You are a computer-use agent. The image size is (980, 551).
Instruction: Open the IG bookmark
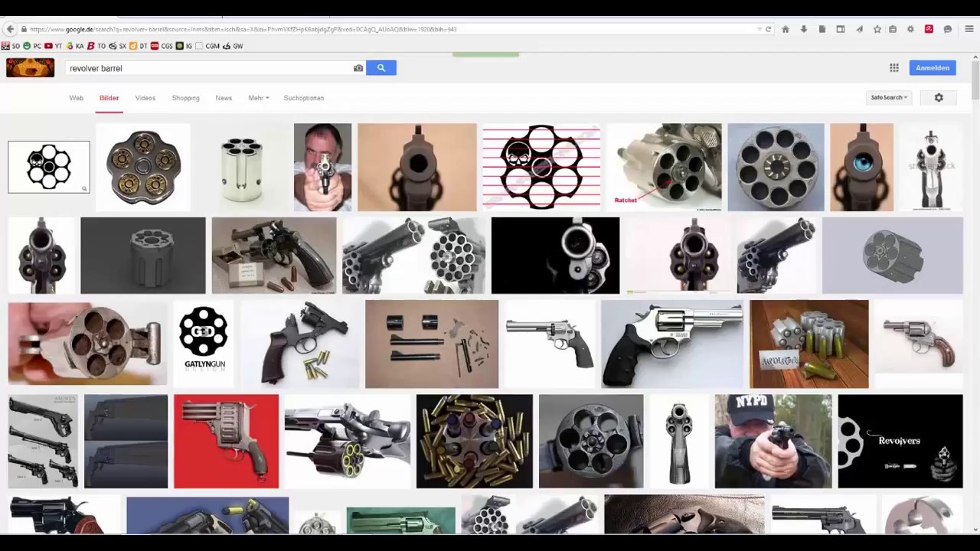pos(185,46)
